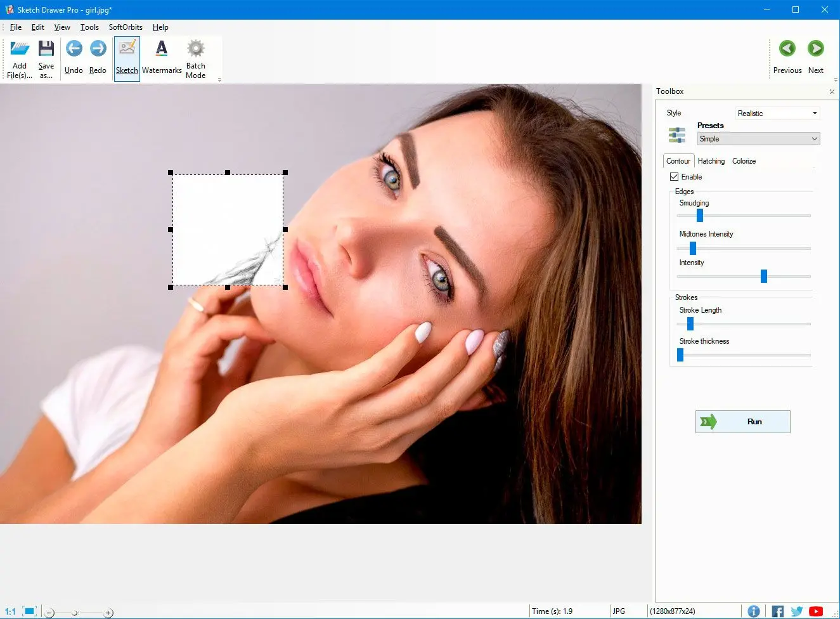Click the Save as floppy disk icon
Viewport: 840px width, 619px height.
click(46, 50)
